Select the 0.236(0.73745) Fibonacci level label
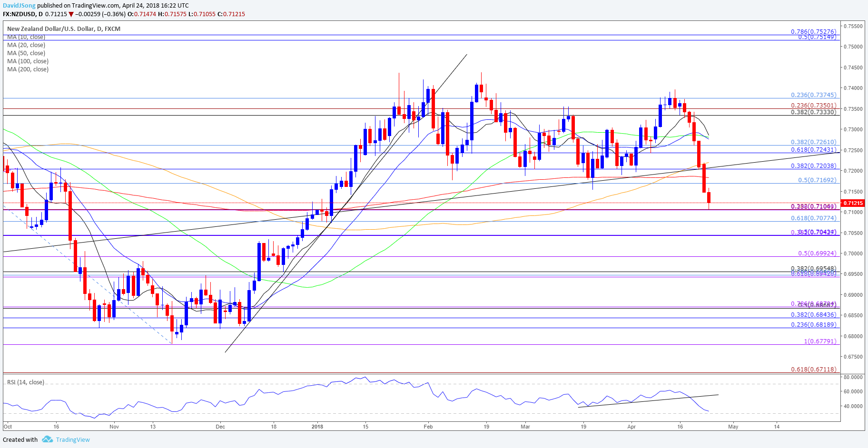This screenshot has height=448, width=868. point(813,95)
